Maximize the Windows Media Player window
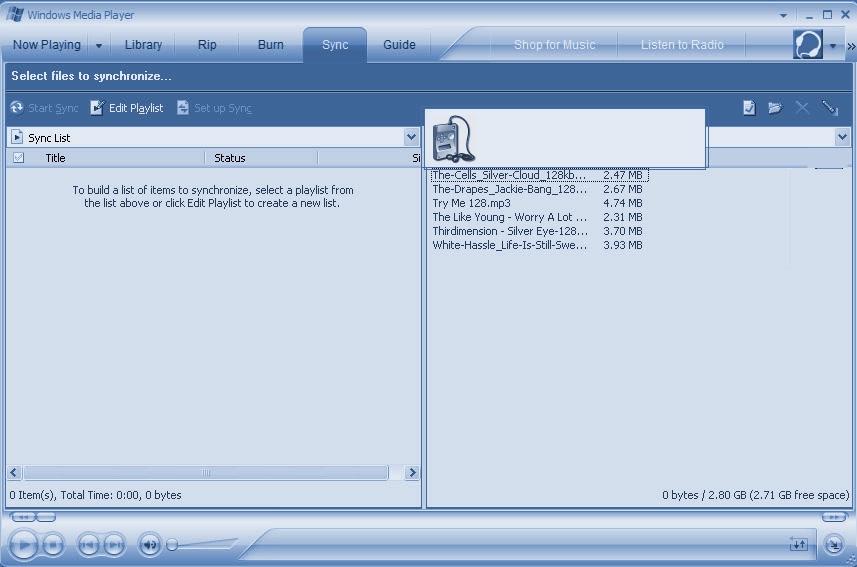The width and height of the screenshot is (857, 567). [x=827, y=15]
